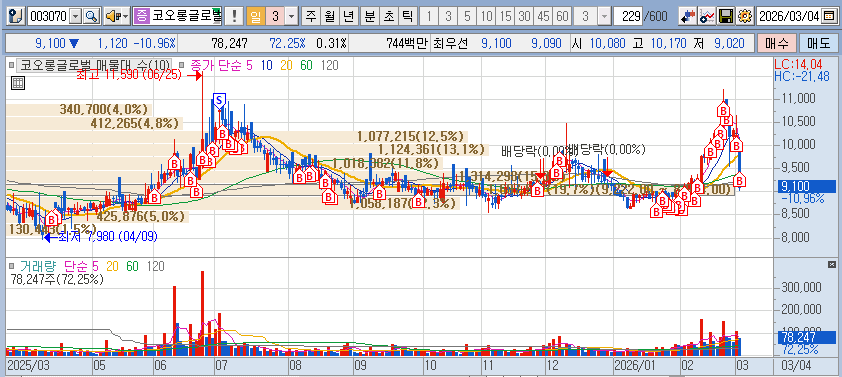Click the 거래량 volume legend label
The image size is (842, 377).
click(38, 266)
